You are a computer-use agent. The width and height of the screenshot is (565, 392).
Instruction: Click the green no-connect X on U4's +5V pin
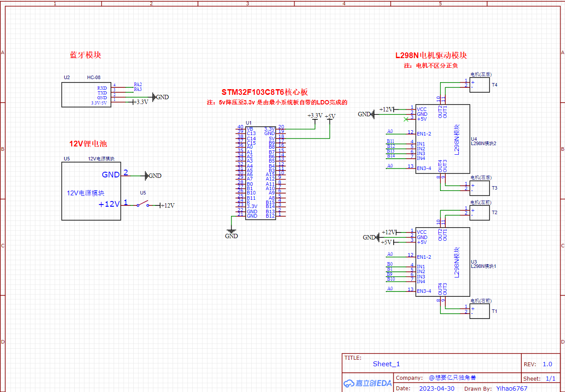click(406, 119)
